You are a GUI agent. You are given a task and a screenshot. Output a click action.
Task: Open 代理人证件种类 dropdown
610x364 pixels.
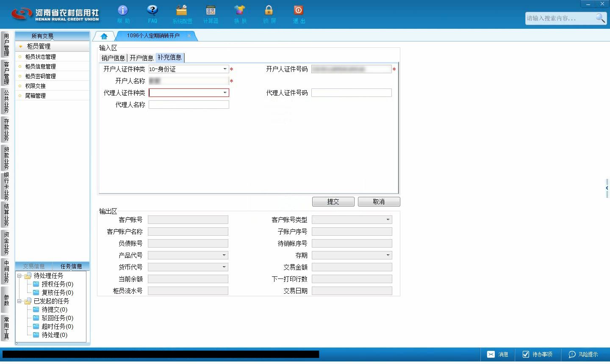click(x=225, y=93)
